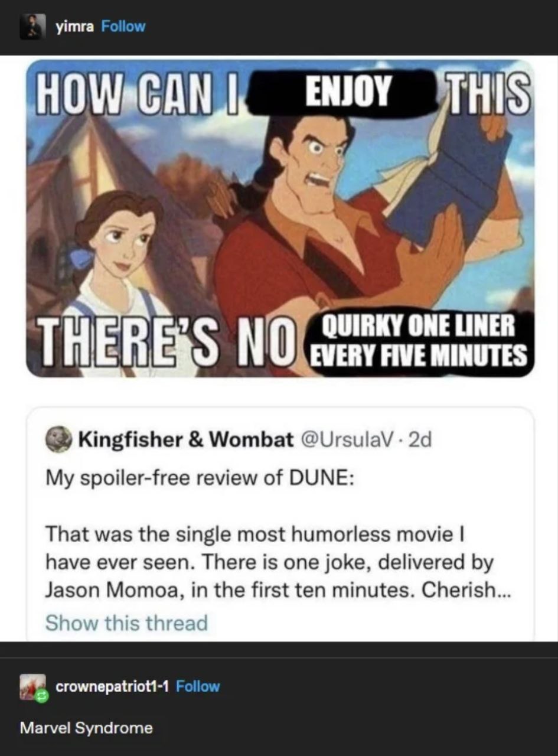Click the Marvel Syndrome comment text

click(86, 728)
